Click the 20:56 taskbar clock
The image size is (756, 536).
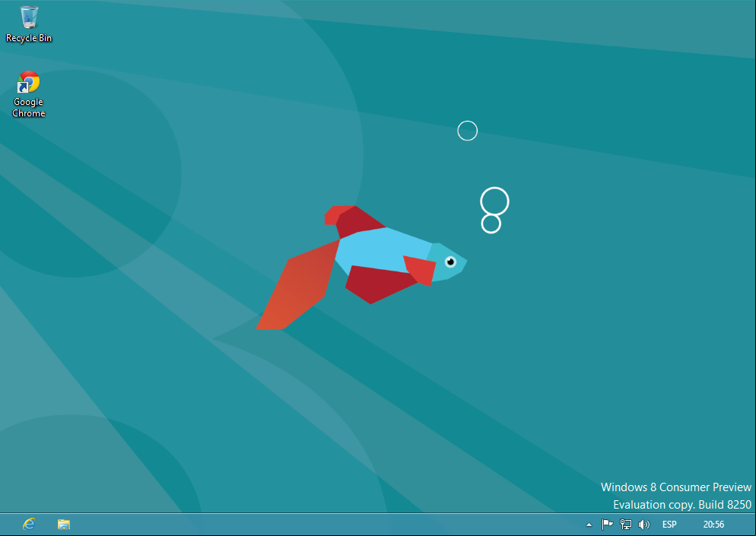click(x=713, y=524)
